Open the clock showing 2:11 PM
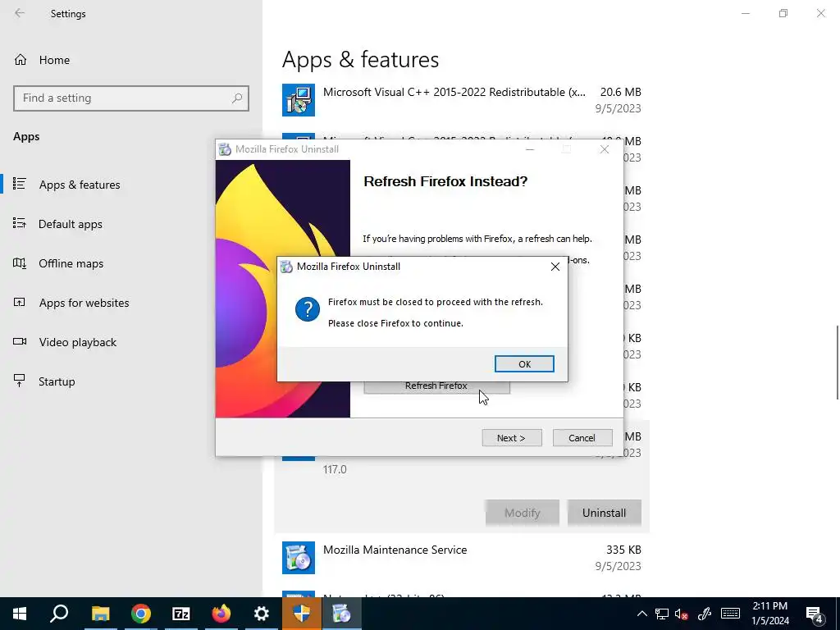The height and width of the screenshot is (630, 840). point(770,614)
